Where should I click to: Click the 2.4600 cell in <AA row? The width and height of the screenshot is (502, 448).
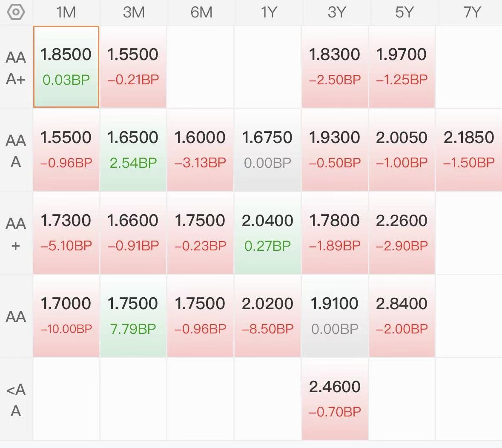tap(335, 399)
